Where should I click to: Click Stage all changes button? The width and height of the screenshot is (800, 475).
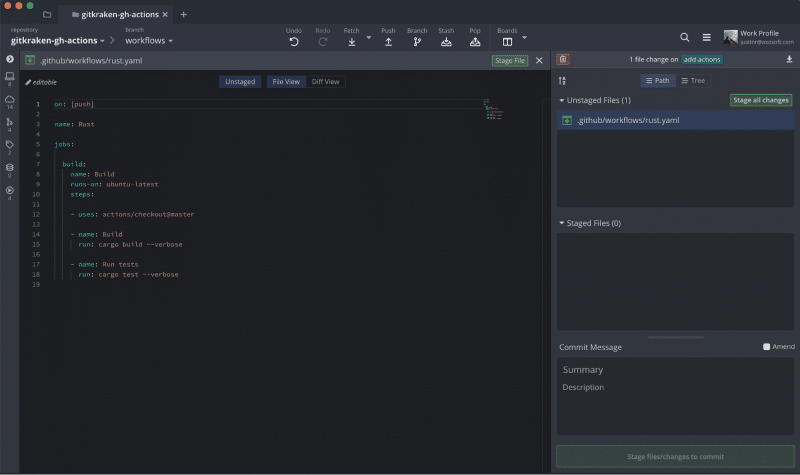tap(761, 100)
